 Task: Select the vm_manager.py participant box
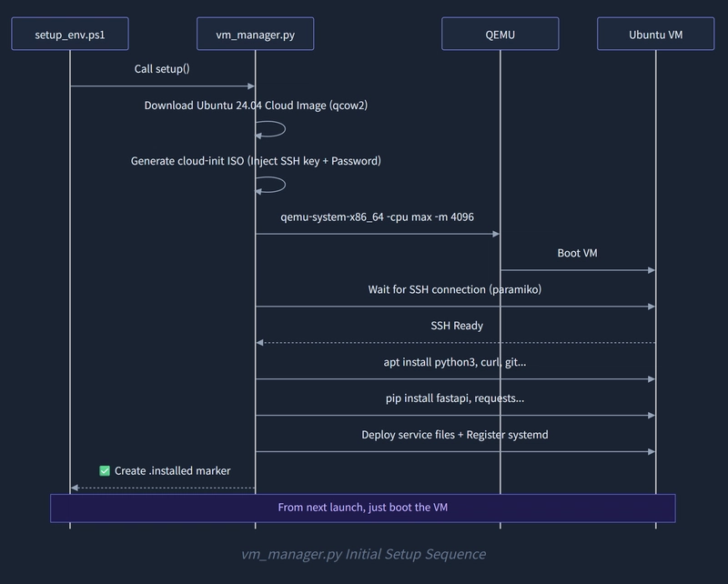255,34
